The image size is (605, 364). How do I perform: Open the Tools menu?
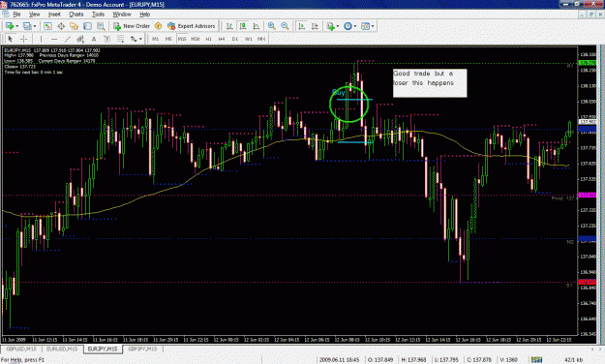pos(98,15)
